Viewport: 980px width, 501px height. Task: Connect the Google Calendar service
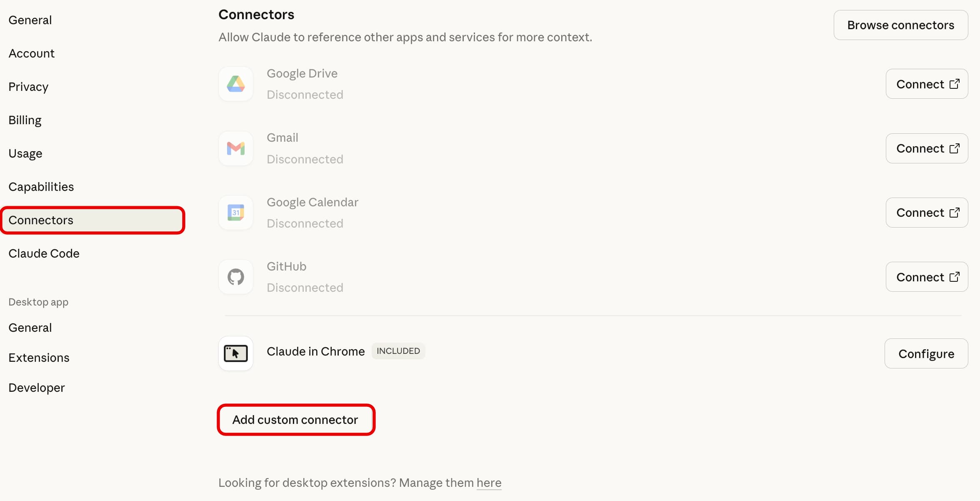[x=926, y=213]
